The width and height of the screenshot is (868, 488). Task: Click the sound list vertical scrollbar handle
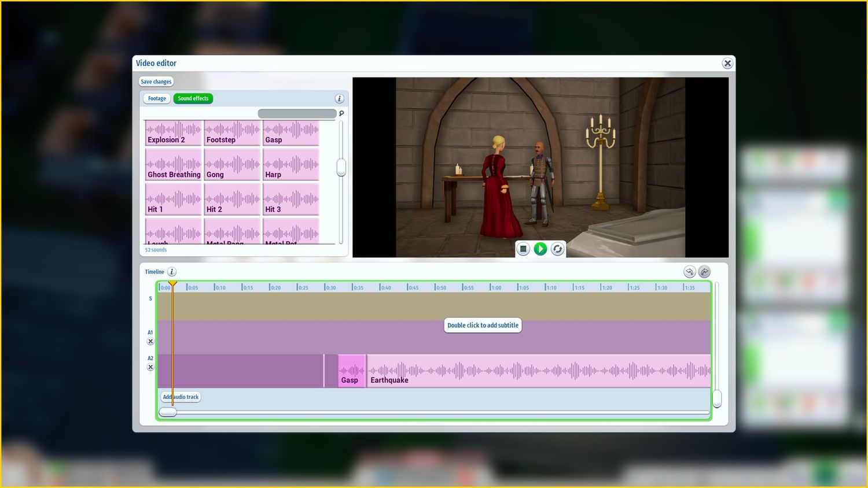coord(341,167)
